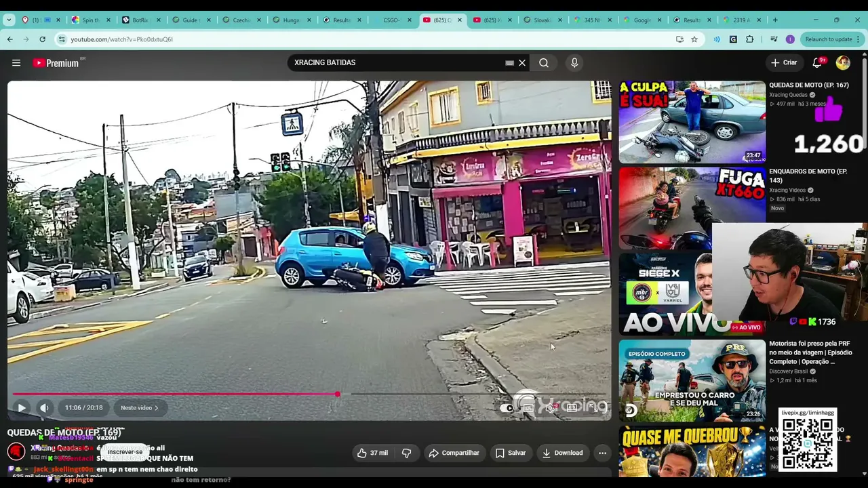Click the Compartilhar share button
The height and width of the screenshot is (488, 868).
tap(454, 453)
